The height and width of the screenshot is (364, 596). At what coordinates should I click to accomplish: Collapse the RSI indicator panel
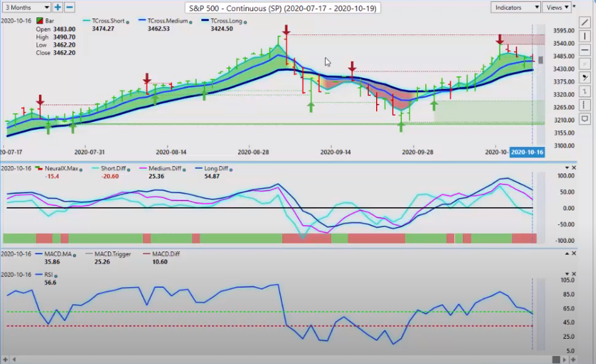click(567, 273)
